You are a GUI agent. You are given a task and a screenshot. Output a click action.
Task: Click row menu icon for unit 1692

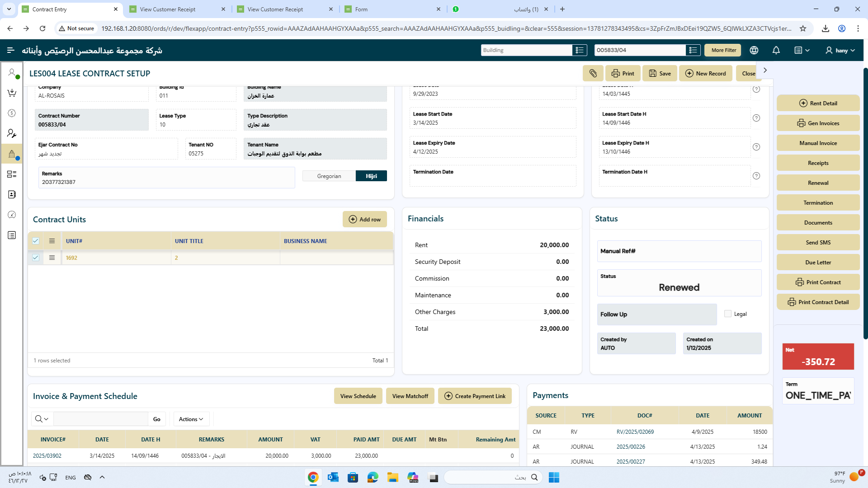coord(52,258)
